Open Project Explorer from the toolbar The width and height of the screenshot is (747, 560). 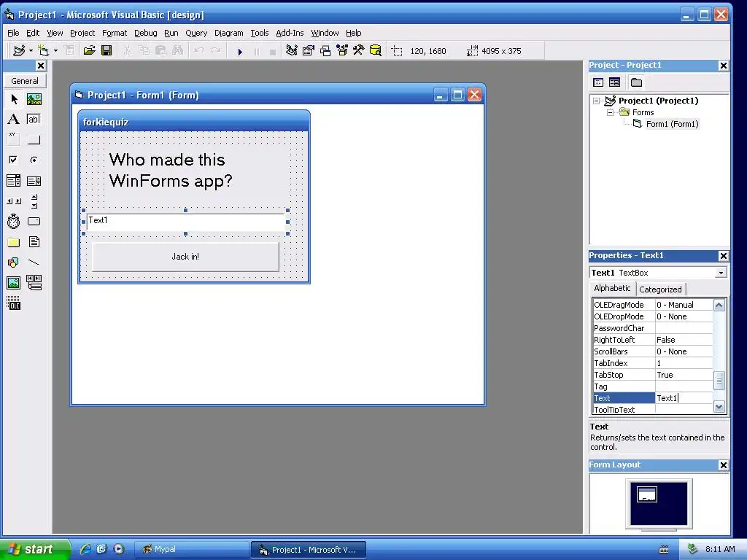tap(292, 50)
